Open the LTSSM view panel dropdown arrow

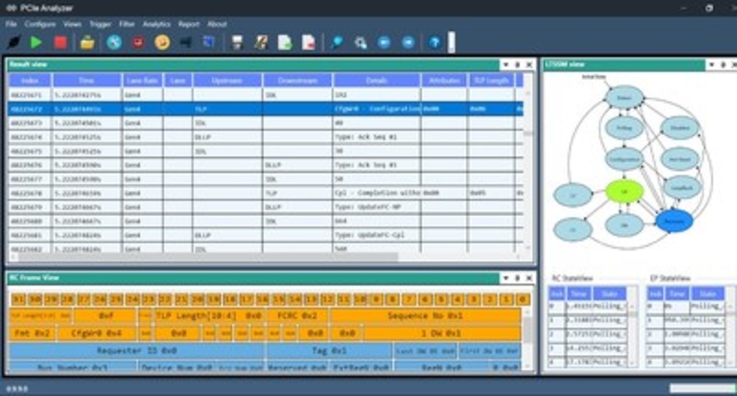(712, 65)
